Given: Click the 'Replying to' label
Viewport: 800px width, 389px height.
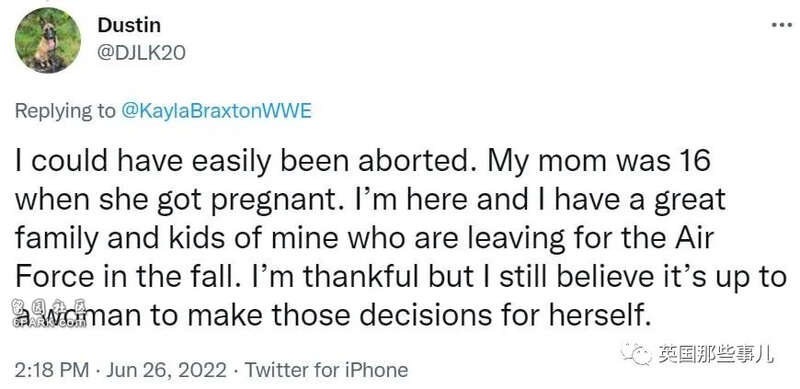Looking at the screenshot, I should 66,111.
